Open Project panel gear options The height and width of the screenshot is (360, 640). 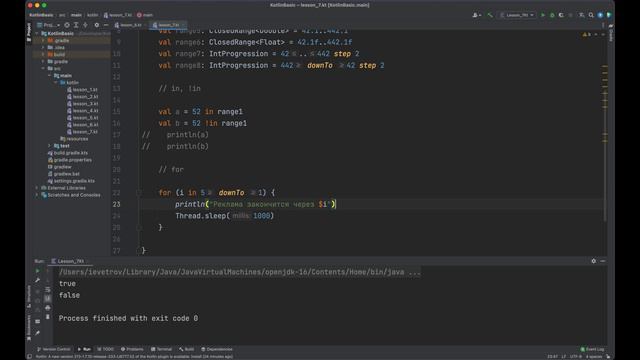point(97,25)
